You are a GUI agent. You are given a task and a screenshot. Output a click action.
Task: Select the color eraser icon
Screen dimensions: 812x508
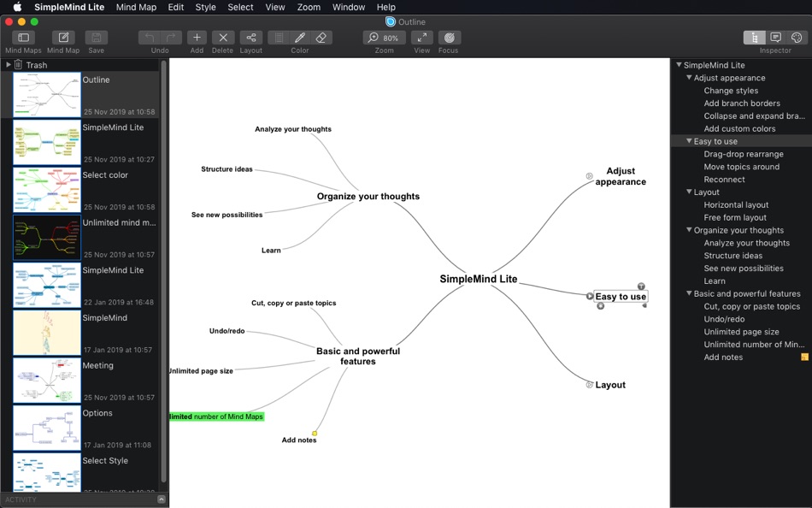[321, 38]
